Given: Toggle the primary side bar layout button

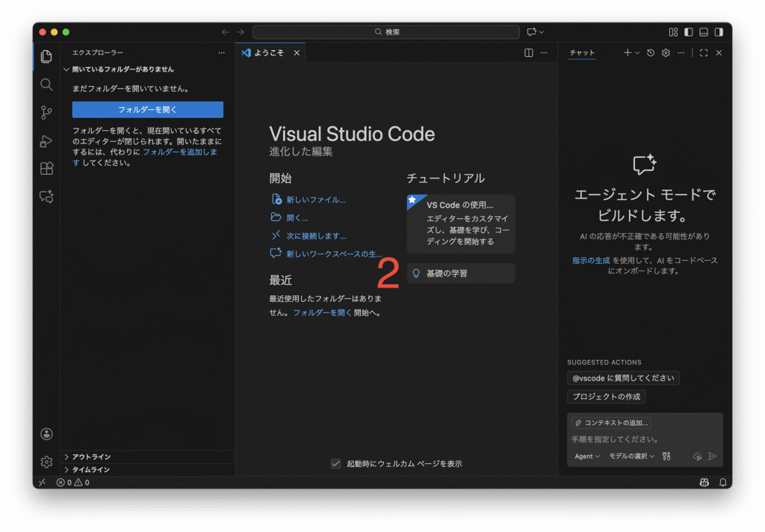Looking at the screenshot, I should click(x=688, y=32).
